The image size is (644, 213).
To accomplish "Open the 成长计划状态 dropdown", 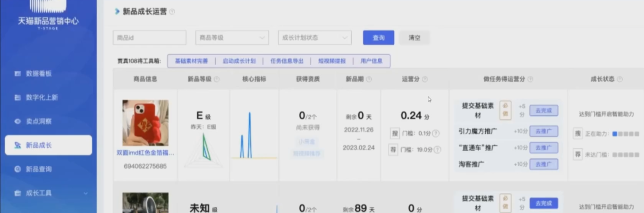I will tap(314, 38).
